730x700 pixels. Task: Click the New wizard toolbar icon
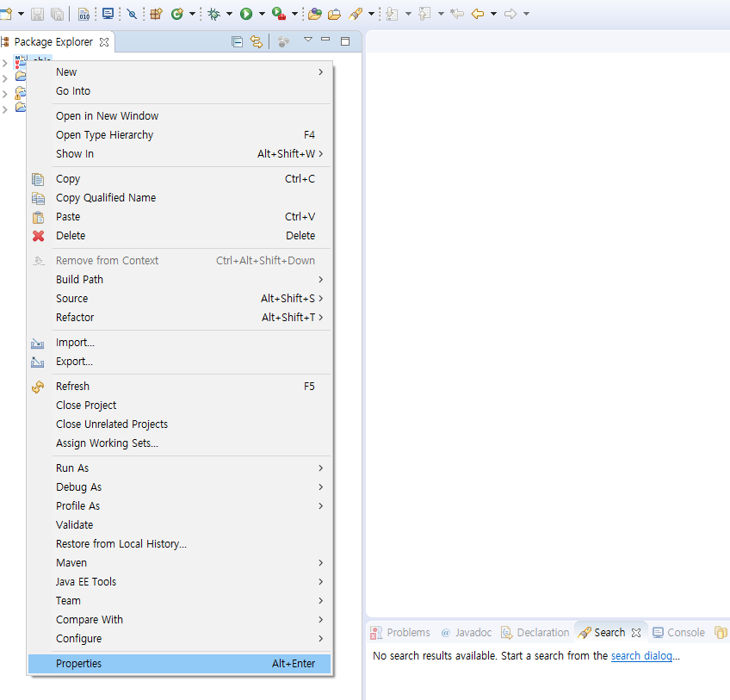pyautogui.click(x=6, y=14)
